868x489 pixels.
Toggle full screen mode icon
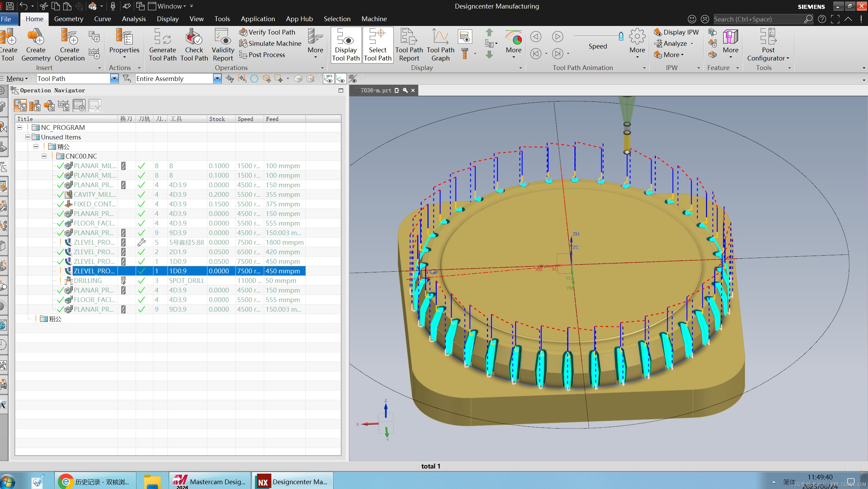835,19
